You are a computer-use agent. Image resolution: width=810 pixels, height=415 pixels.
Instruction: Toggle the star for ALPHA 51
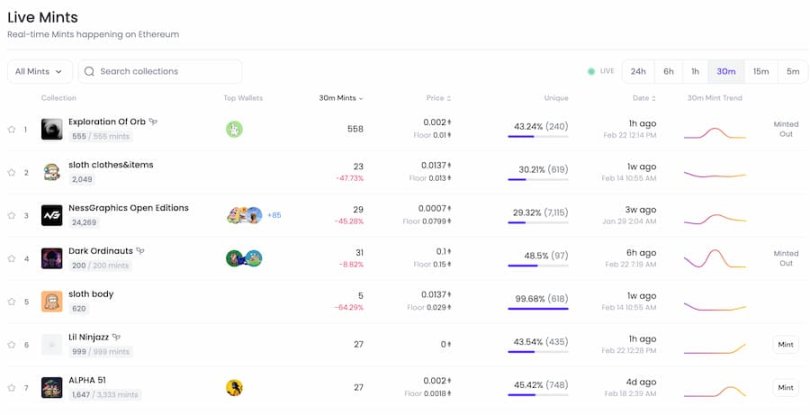coord(12,387)
